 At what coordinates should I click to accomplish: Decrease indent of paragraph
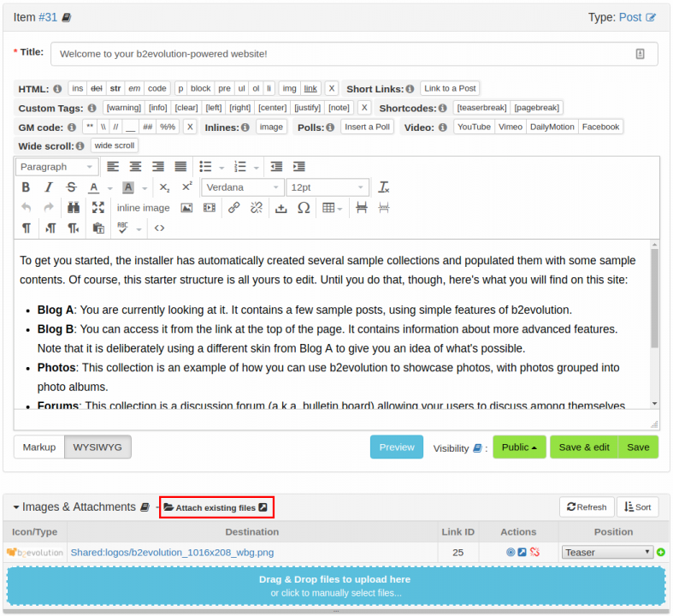[276, 167]
